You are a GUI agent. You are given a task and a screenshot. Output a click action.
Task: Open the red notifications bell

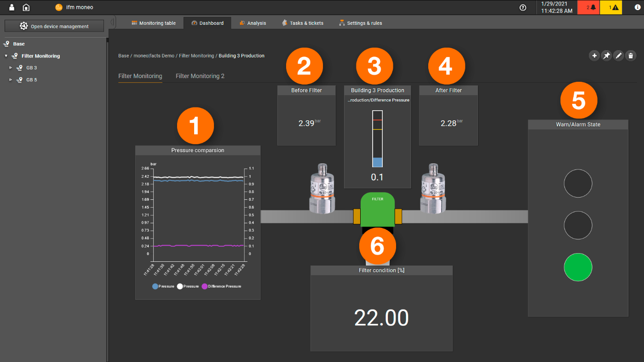point(588,7)
